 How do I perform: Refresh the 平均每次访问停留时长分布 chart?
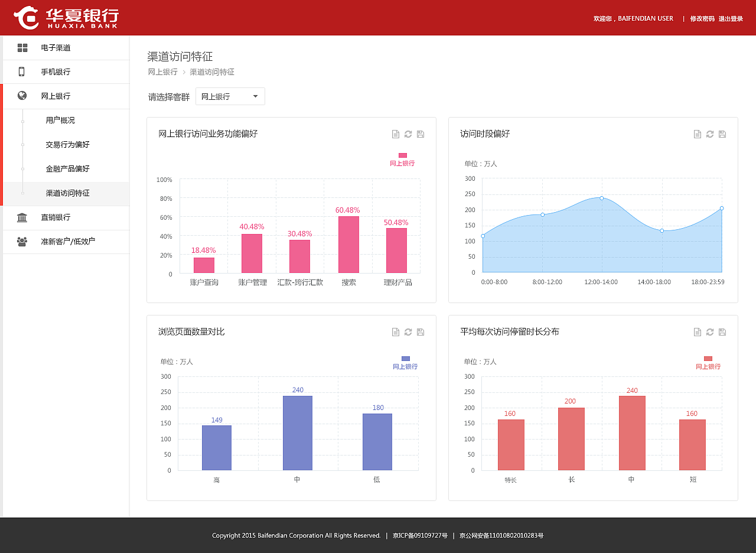710,332
